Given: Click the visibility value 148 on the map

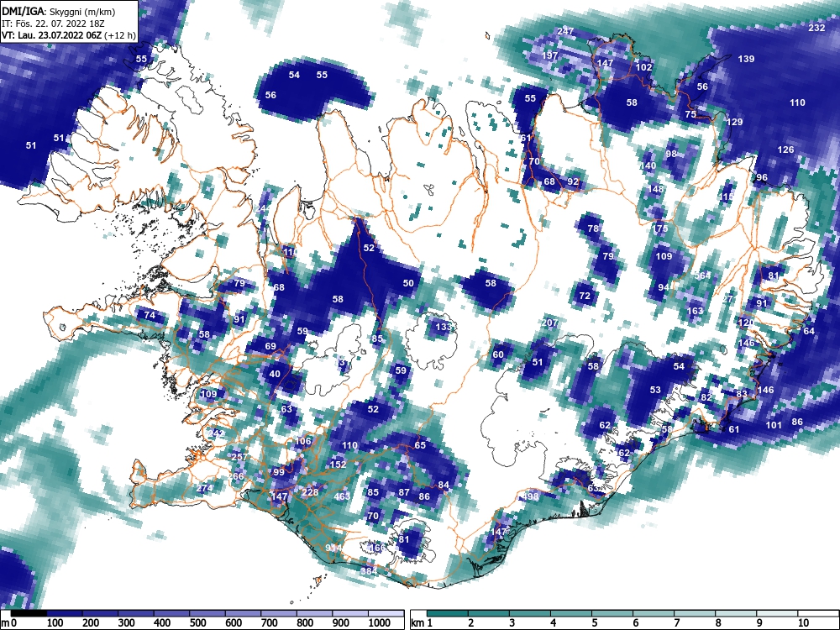Looking at the screenshot, I should (656, 189).
